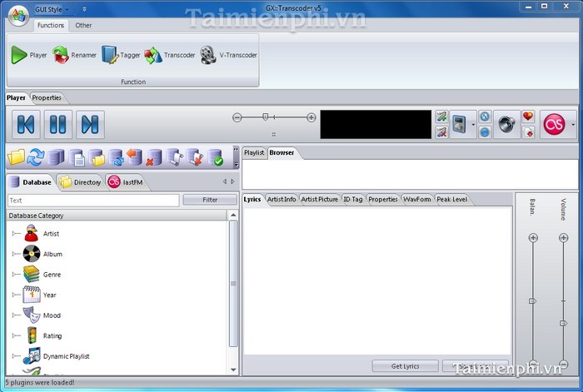Screen dimensions: 583x392
Task: Refresh the database with the blue arrows icon
Action: click(36, 157)
